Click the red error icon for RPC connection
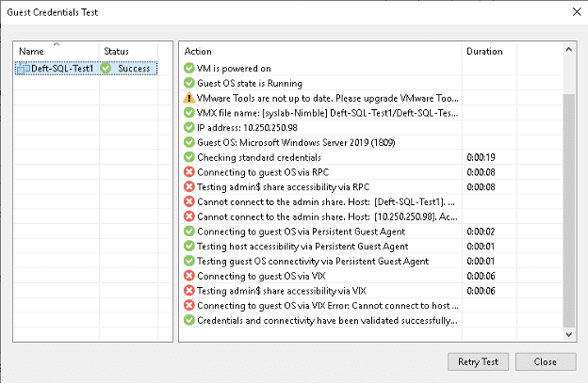Viewport: 588px width, 384px height. (x=189, y=172)
